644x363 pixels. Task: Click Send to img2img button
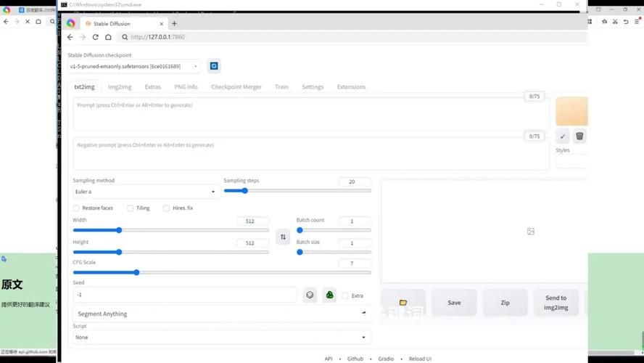(556, 303)
